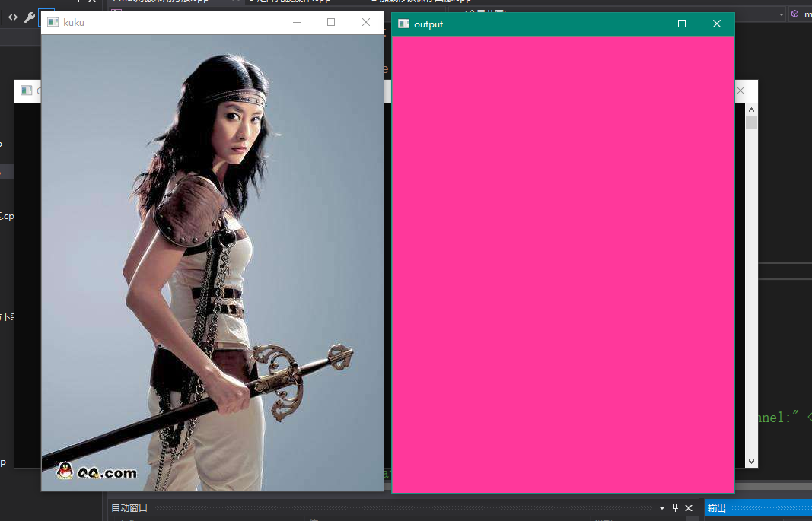812x521 pixels.
Task: Open the 自动窗口 panel options dropdown arrow
Action: pos(662,508)
